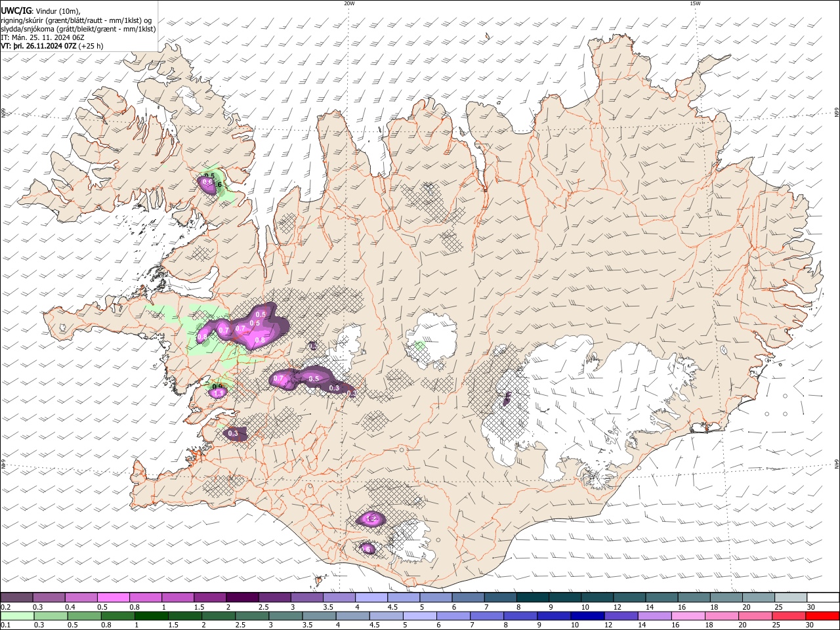Click the 'UWC/IG' title text
The height and width of the screenshot is (630, 840).
tap(16, 10)
